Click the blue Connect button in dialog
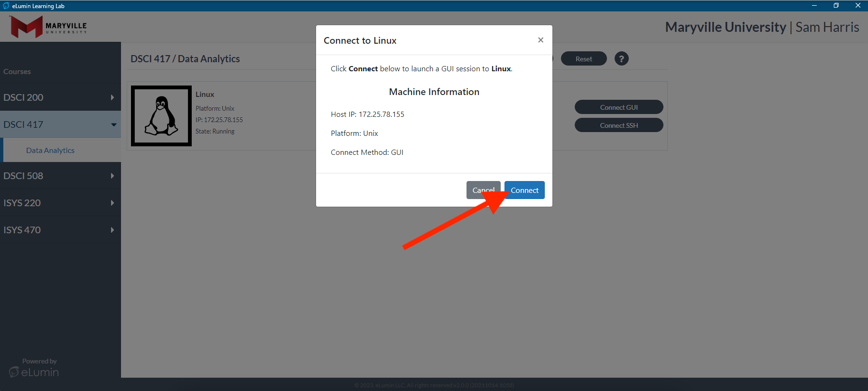This screenshot has width=868, height=391. pos(524,190)
